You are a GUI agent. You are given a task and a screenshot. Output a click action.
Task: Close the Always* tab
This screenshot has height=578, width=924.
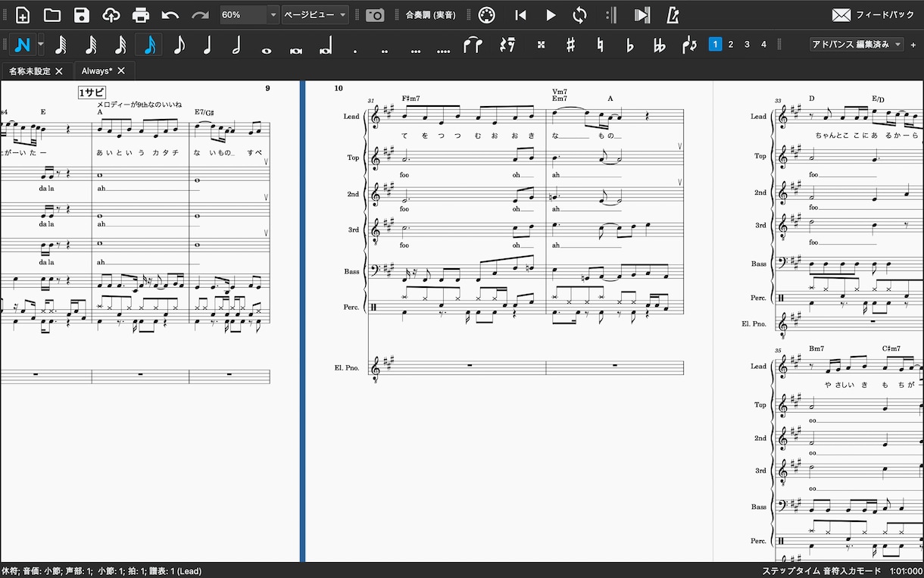click(x=121, y=71)
